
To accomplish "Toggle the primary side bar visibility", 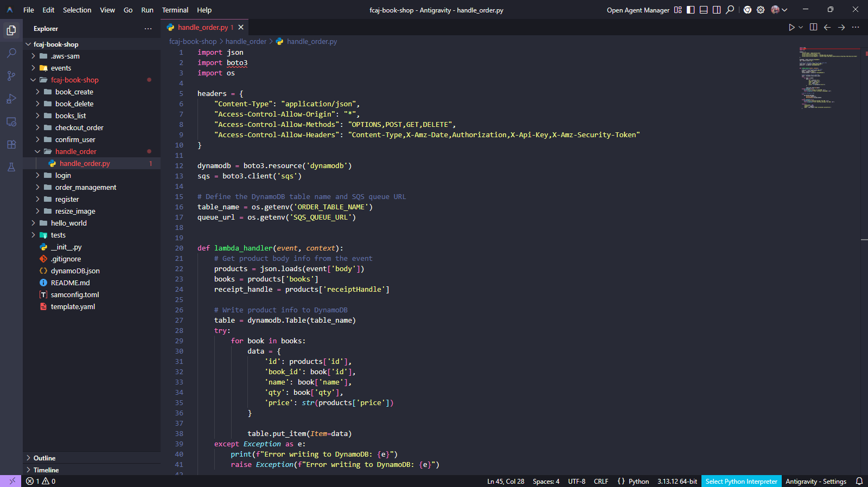I will pyautogui.click(x=691, y=10).
